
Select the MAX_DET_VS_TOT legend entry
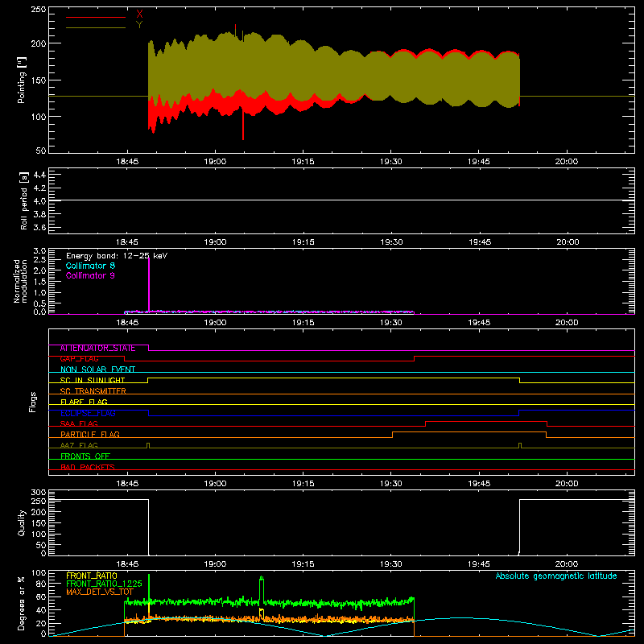tap(100, 592)
